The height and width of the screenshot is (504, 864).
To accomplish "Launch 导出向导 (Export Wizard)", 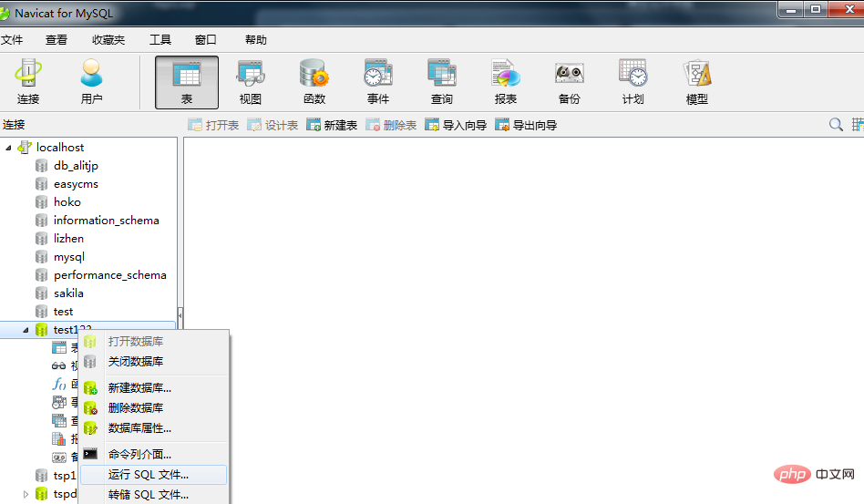I will tap(526, 125).
